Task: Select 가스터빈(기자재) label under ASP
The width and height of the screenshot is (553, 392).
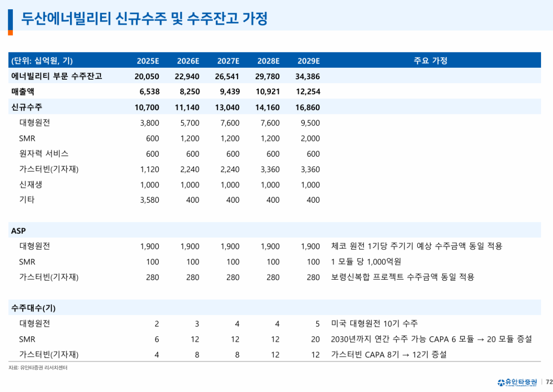Action: point(49,277)
